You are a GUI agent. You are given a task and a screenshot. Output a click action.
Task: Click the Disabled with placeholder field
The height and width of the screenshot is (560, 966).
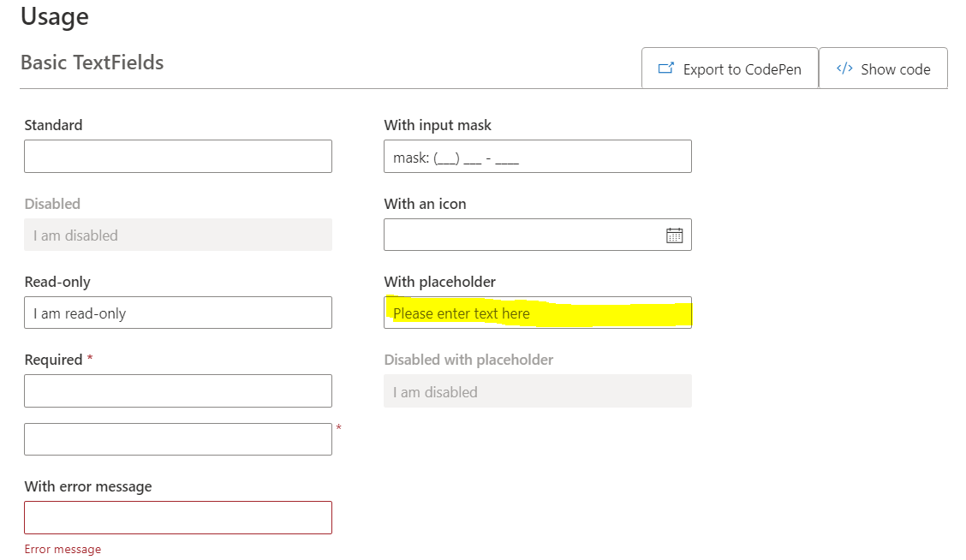(538, 391)
